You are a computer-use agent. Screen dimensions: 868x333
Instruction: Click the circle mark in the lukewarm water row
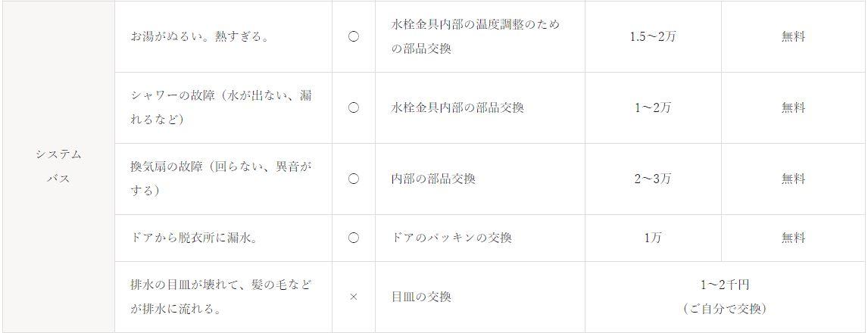pyautogui.click(x=353, y=36)
